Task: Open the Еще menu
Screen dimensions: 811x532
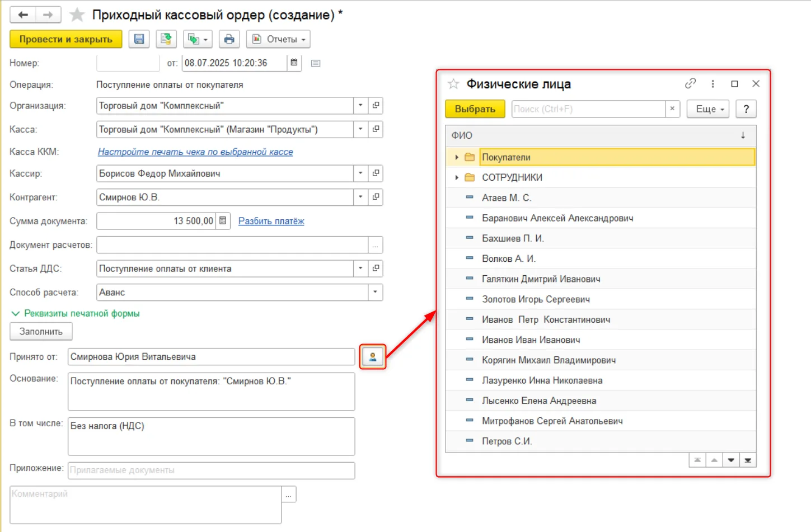Action: coord(709,109)
